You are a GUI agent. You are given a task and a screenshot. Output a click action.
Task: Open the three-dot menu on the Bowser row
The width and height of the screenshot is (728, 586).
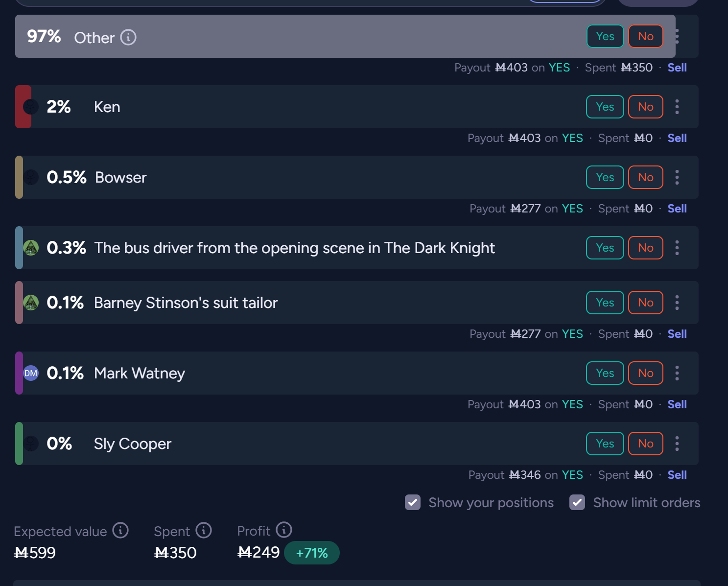677,177
